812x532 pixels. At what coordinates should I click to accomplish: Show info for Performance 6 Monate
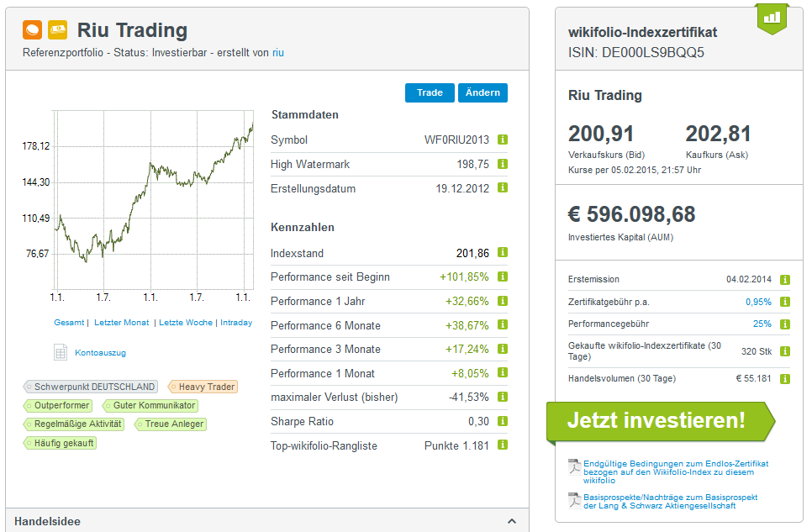coord(503,324)
